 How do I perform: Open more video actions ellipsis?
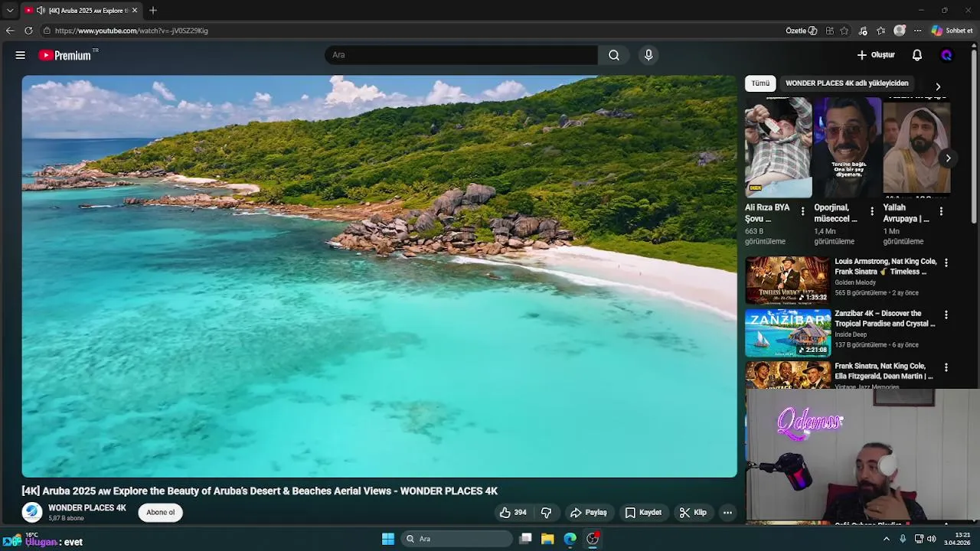tap(728, 513)
